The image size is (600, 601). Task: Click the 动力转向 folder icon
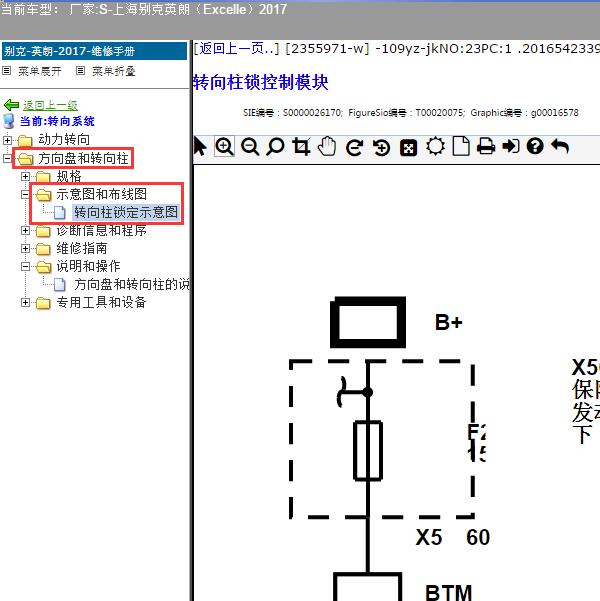click(25, 140)
